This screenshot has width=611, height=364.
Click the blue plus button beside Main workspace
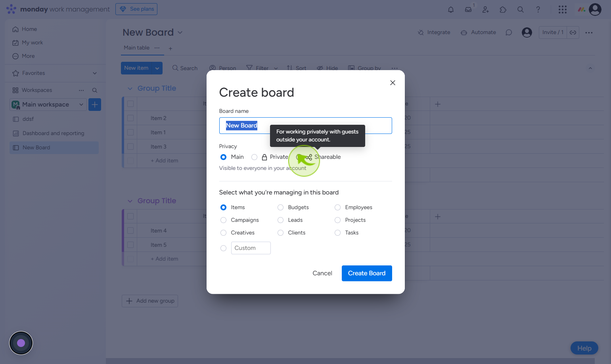click(x=95, y=105)
